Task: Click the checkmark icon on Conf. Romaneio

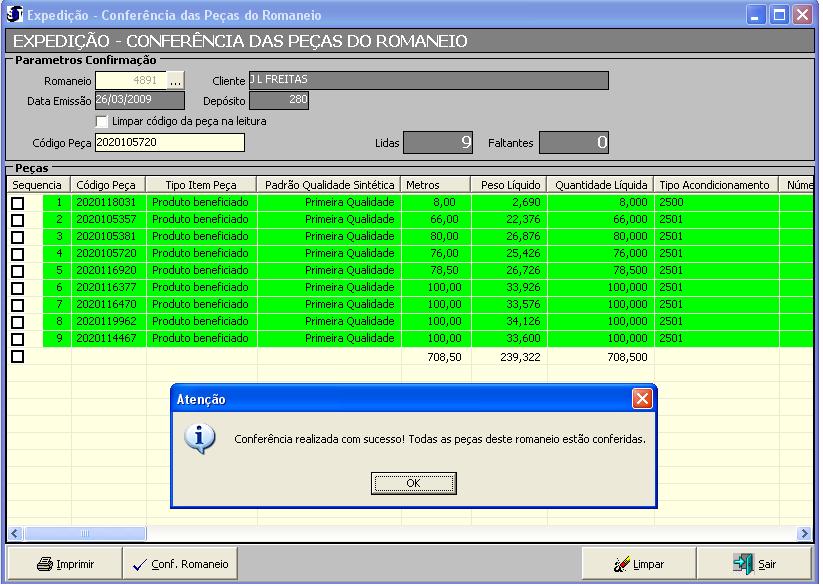Action: click(x=139, y=564)
